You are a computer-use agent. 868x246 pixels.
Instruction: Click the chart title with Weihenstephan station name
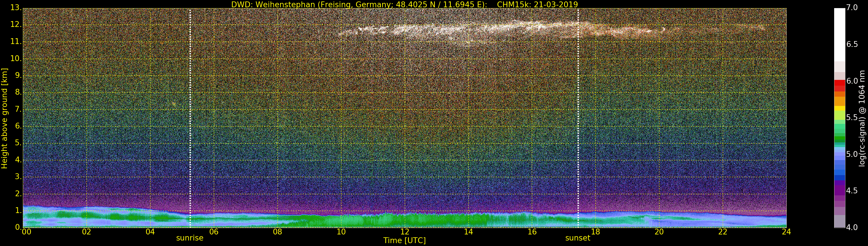click(404, 4)
